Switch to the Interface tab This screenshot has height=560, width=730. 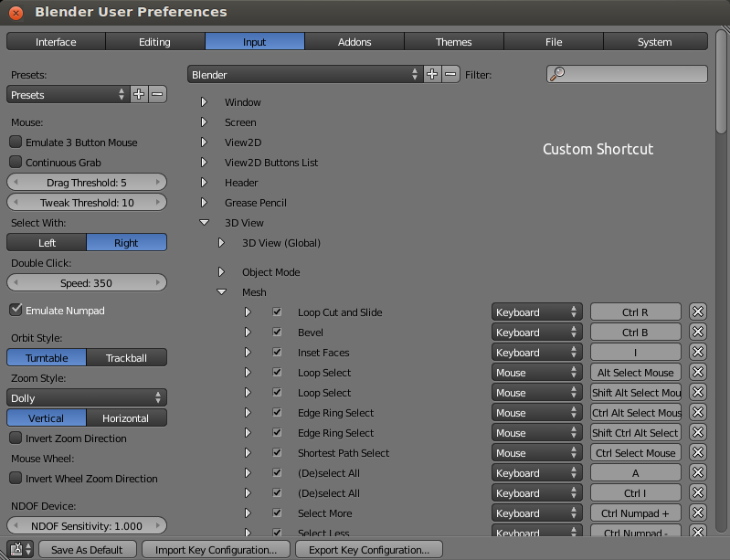coord(56,41)
